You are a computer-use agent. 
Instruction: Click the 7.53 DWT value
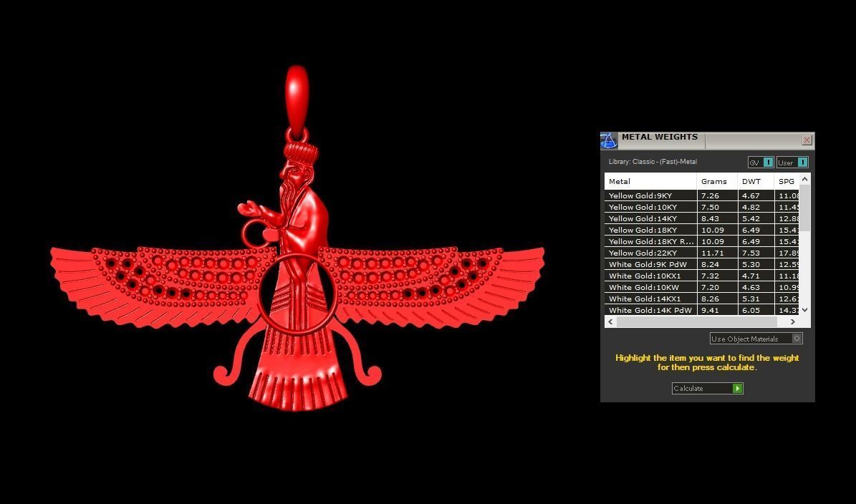click(751, 253)
